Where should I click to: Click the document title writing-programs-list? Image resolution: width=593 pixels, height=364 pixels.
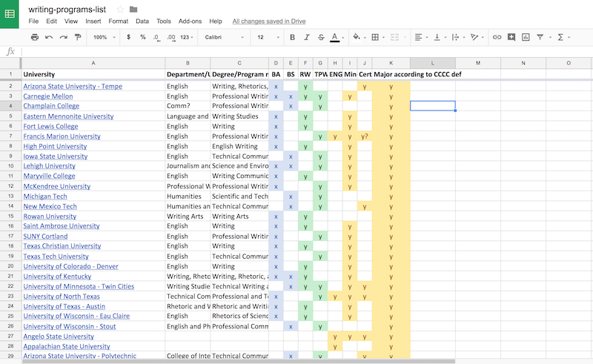[67, 10]
